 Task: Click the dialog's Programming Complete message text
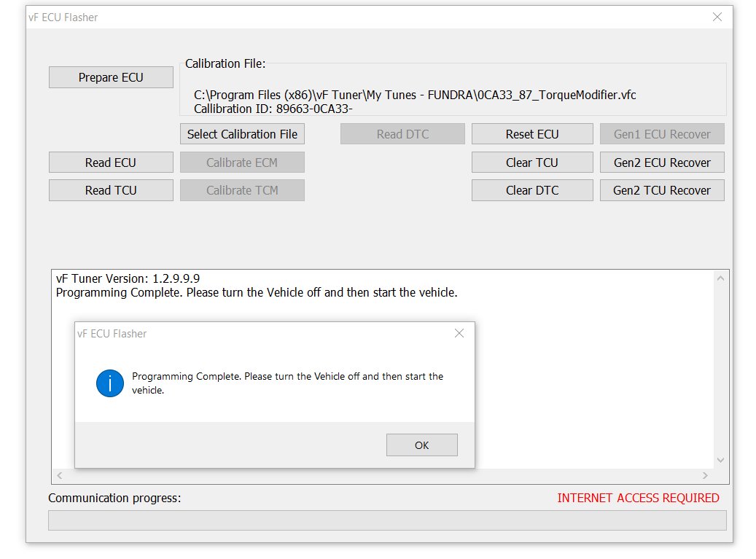(x=287, y=383)
